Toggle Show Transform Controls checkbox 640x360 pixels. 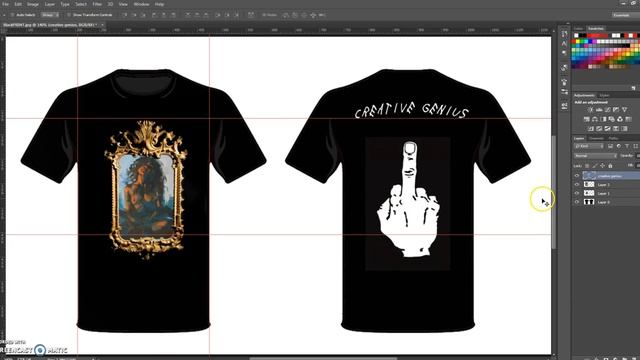click(69, 15)
